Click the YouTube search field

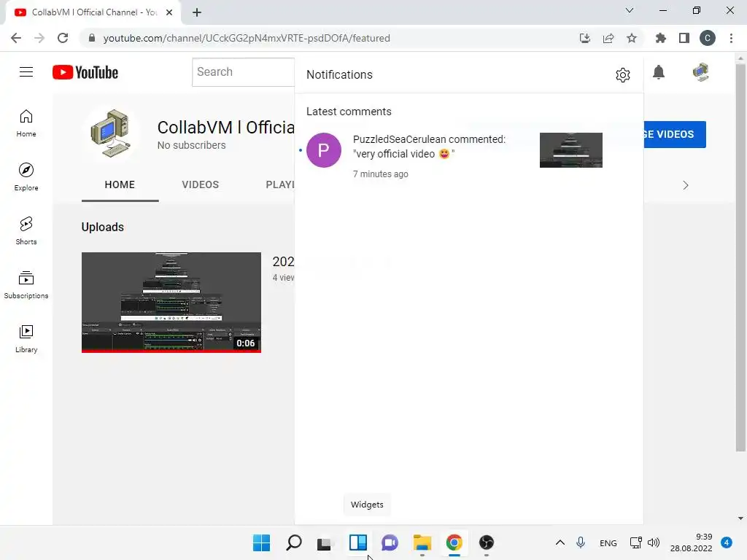(x=244, y=72)
